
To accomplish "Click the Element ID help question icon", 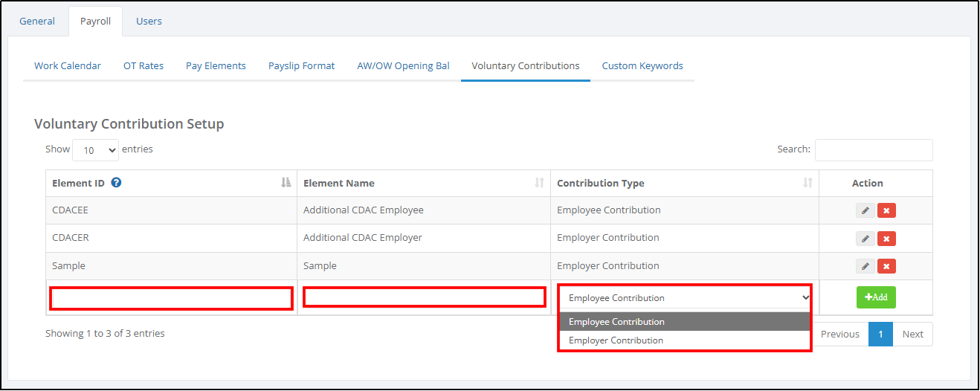I will (x=116, y=183).
